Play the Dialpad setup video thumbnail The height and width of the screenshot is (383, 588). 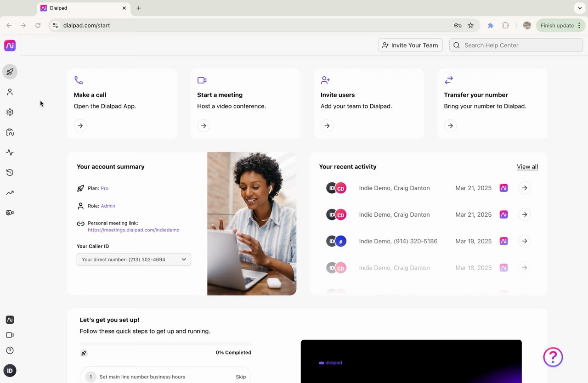coord(411,361)
